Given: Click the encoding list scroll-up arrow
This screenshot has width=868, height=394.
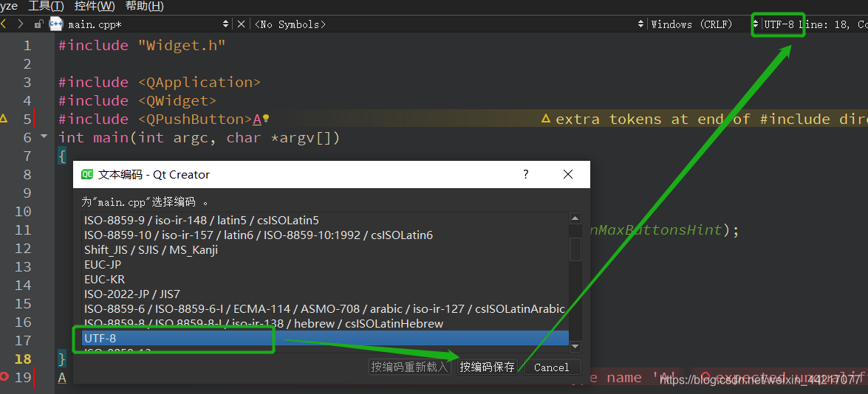Looking at the screenshot, I should (575, 218).
